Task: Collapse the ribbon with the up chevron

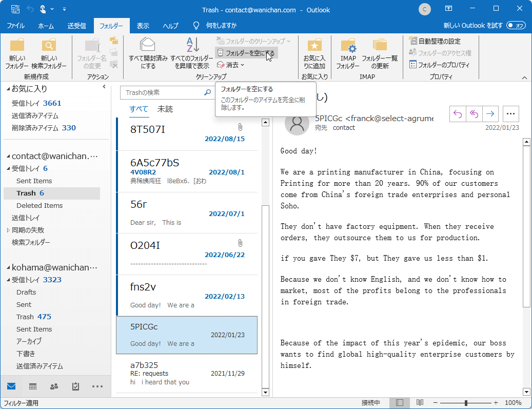Action: [524, 77]
